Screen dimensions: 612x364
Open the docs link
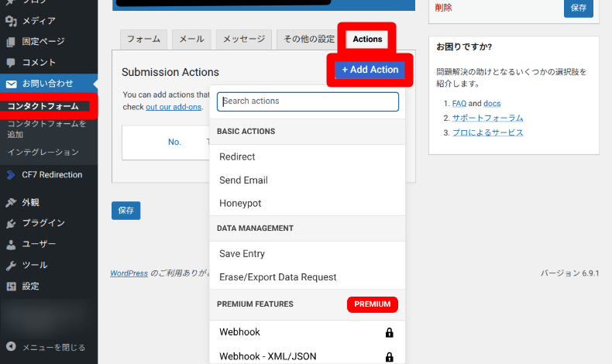pos(492,103)
